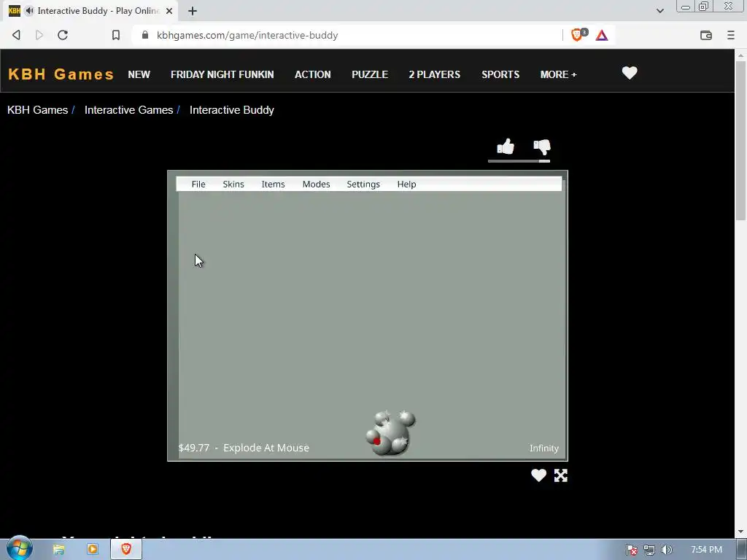747x560 pixels.
Task: Go forward to the next page
Action: (39, 35)
